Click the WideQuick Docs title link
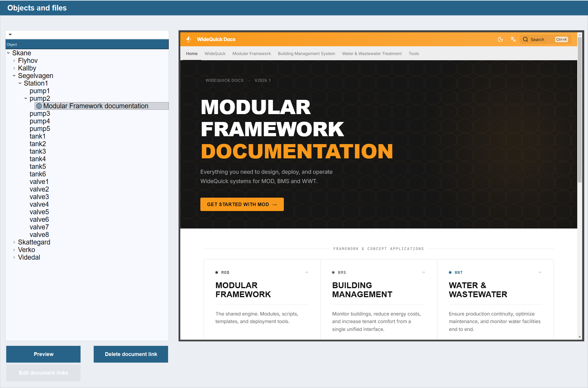 [x=216, y=39]
